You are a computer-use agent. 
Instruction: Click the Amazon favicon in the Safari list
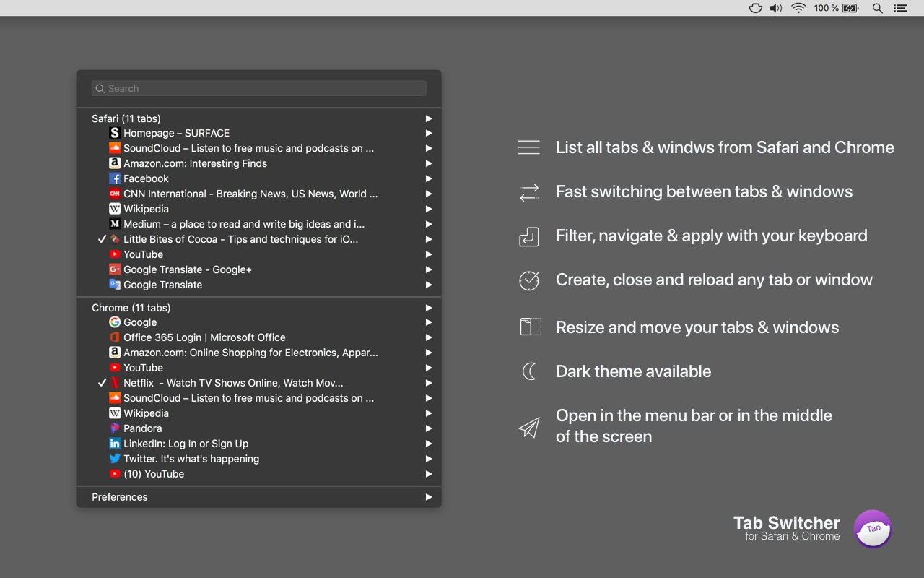pos(114,163)
